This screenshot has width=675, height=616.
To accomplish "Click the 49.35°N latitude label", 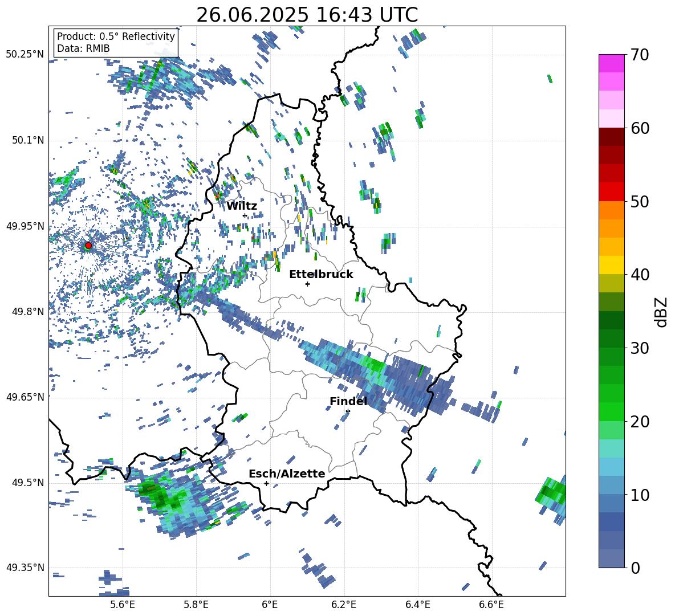I will [x=25, y=568].
